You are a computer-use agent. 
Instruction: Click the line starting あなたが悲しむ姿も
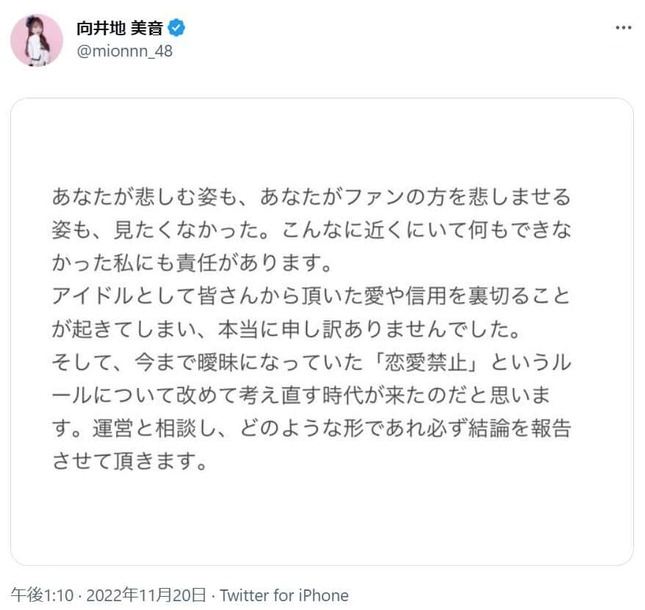point(312,192)
